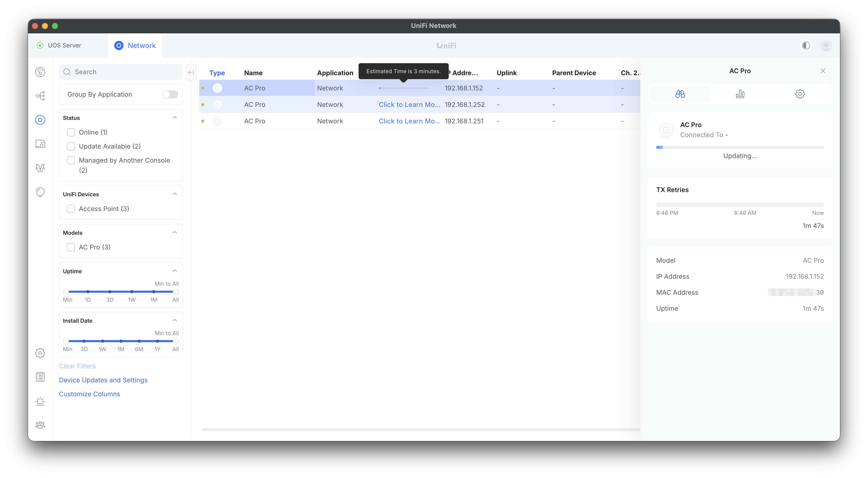Switch to the UOS Server tab
The height and width of the screenshot is (478, 868).
[x=64, y=45]
